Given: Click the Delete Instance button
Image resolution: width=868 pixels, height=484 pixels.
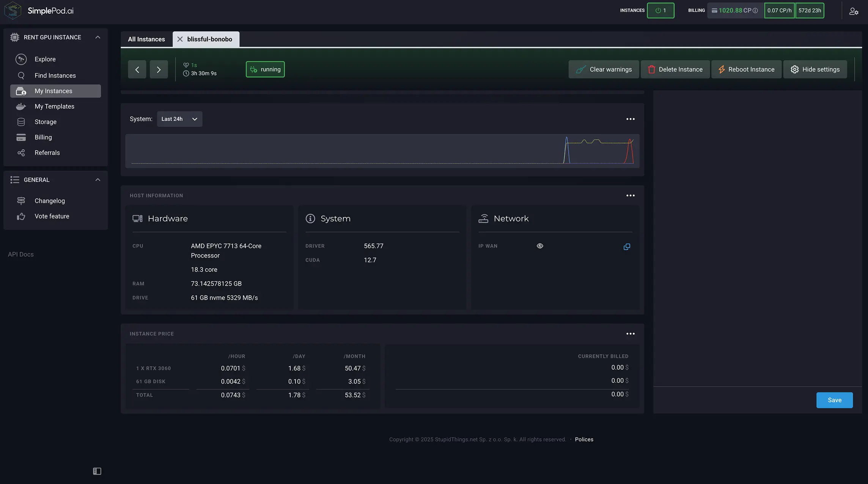Looking at the screenshot, I should pos(675,69).
